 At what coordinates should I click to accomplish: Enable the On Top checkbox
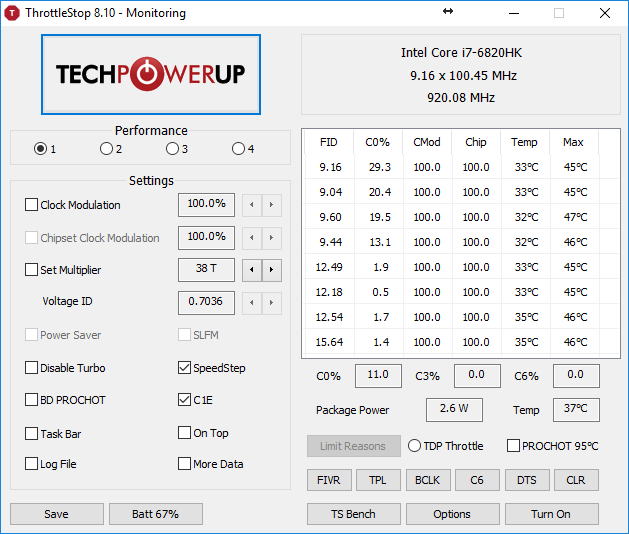point(185,433)
